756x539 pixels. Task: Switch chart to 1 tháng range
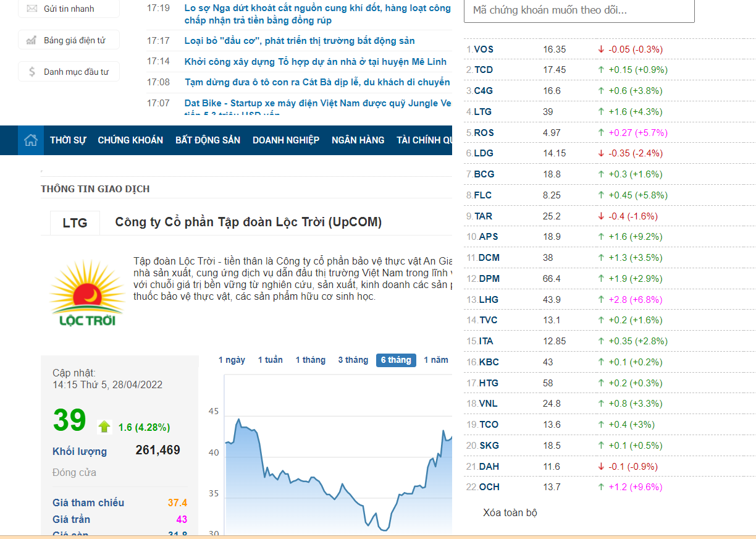(310, 360)
